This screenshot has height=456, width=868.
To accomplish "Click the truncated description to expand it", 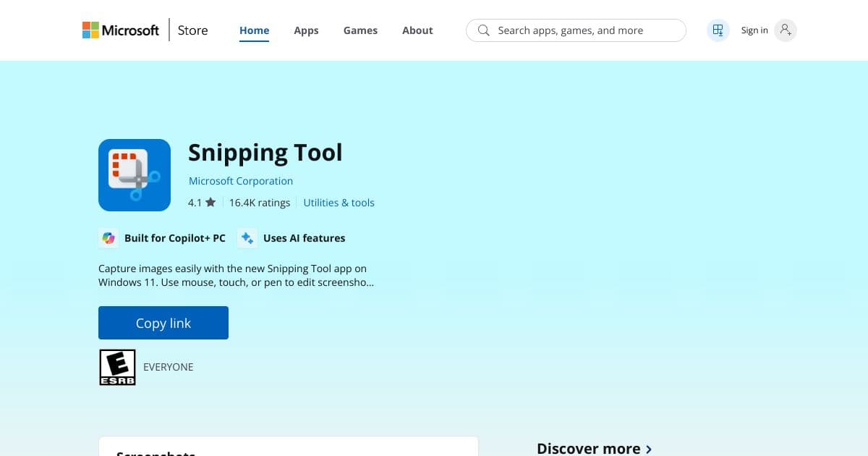I will (x=236, y=275).
